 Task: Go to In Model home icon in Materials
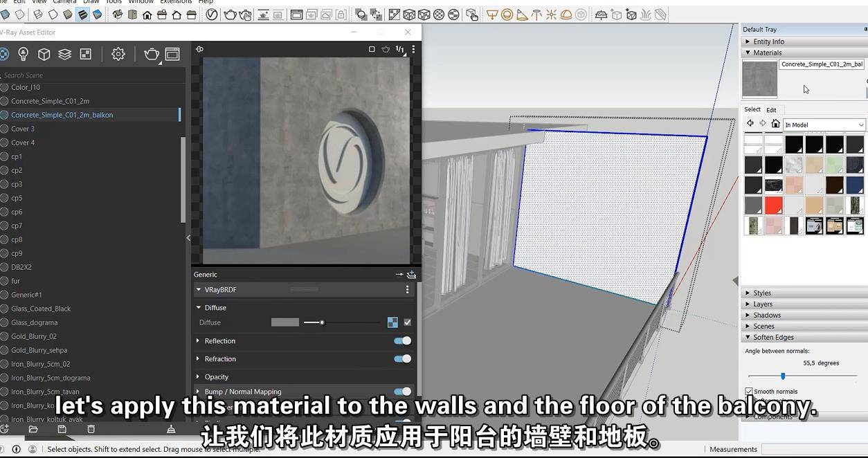pyautogui.click(x=775, y=124)
